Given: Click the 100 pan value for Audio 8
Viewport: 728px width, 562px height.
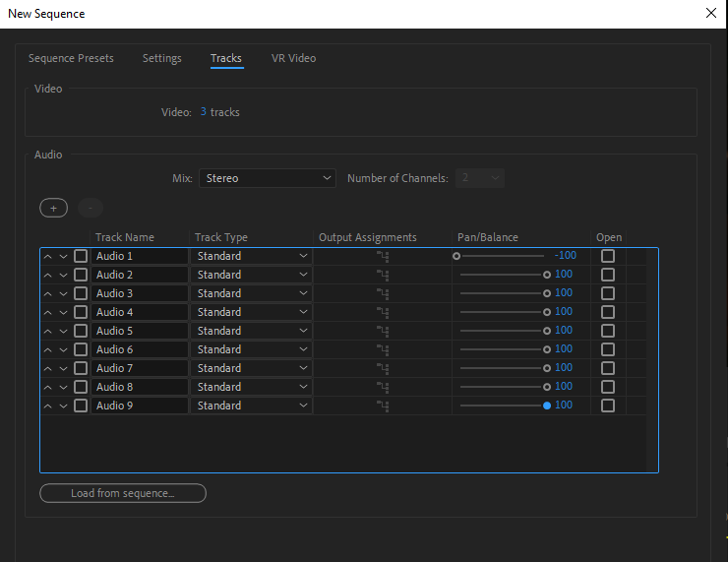Looking at the screenshot, I should [564, 387].
